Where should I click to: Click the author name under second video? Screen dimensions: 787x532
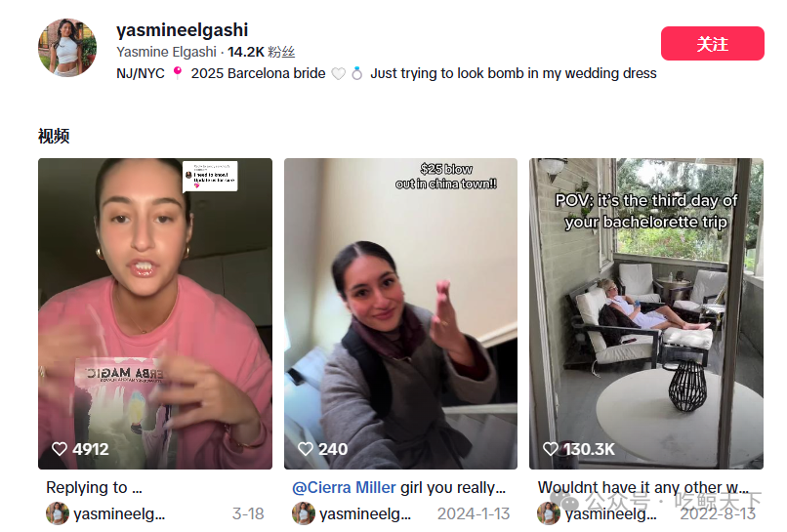[x=365, y=513]
